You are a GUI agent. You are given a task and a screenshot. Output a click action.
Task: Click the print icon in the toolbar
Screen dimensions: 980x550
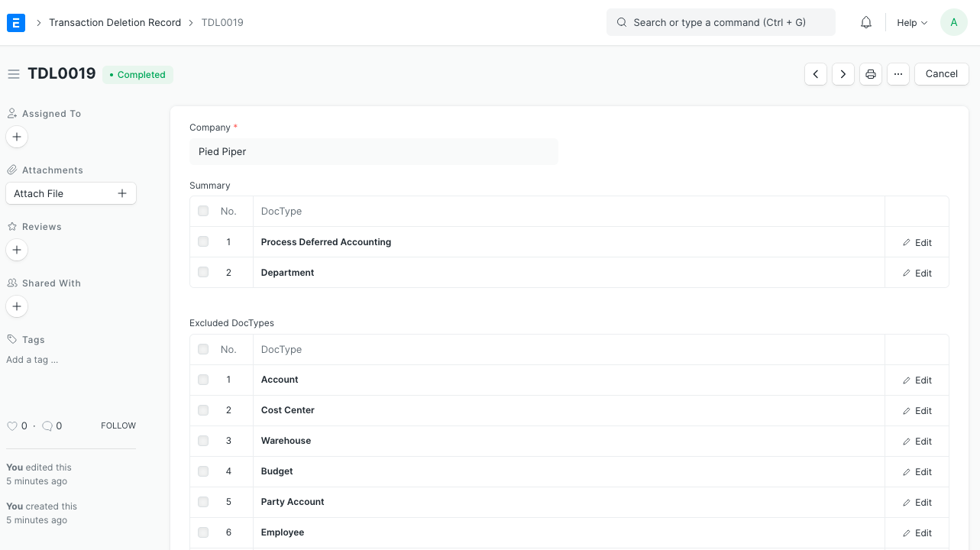point(870,73)
